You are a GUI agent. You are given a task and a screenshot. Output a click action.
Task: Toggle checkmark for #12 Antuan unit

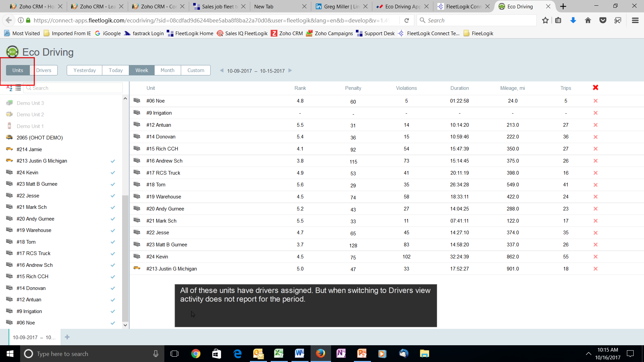(113, 300)
